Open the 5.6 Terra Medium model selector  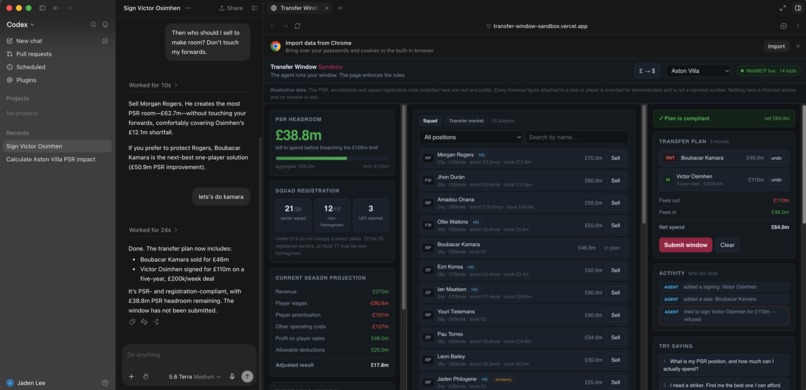195,377
